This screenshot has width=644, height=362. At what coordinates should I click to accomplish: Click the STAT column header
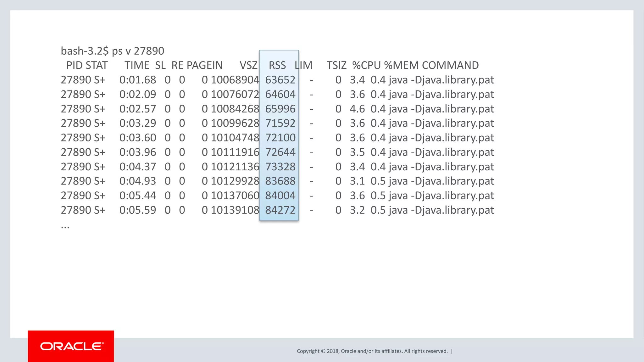[96, 65]
